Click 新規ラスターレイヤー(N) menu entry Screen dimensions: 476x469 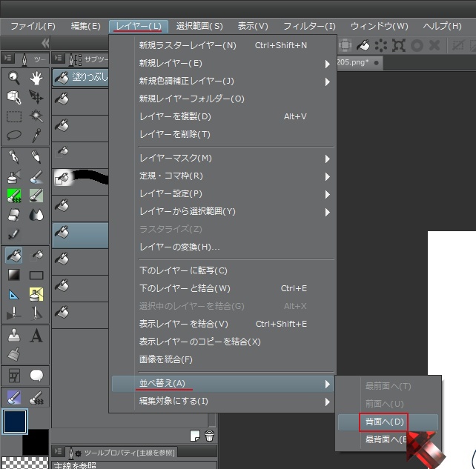[x=188, y=45]
